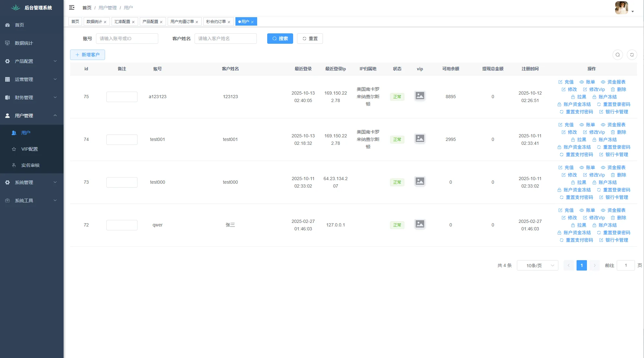Click VIP image icon for user qwer
644x358 pixels.
point(420,224)
